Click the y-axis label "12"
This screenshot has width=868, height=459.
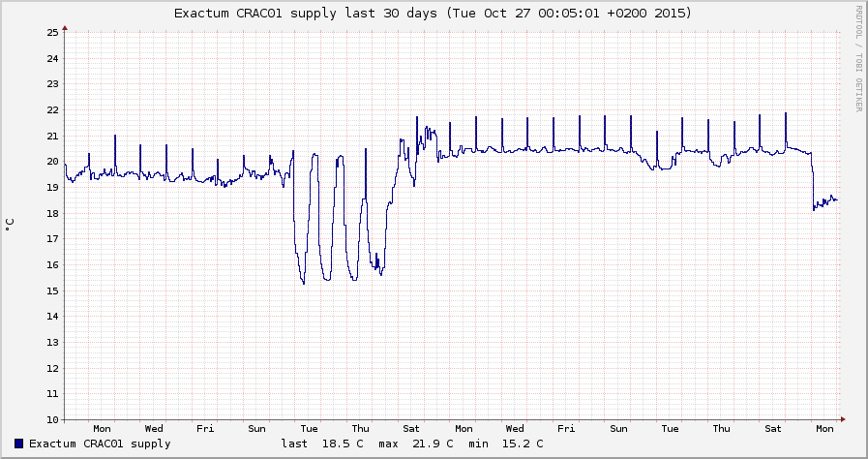52,368
